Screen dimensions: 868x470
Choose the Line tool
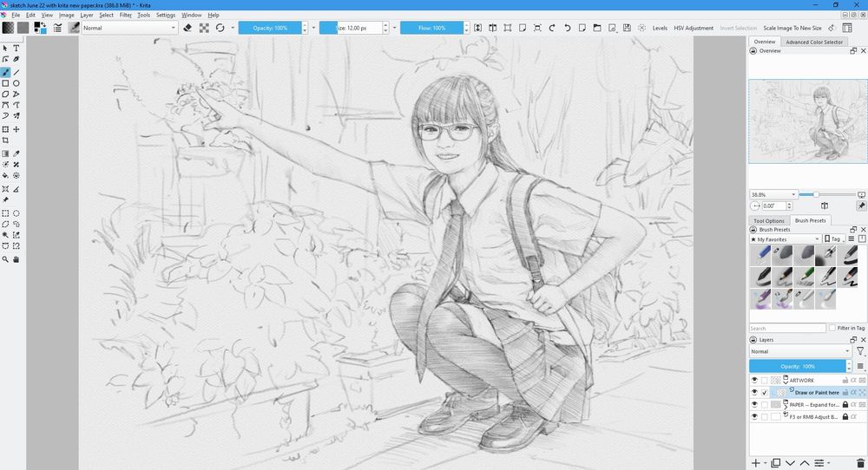pos(16,72)
